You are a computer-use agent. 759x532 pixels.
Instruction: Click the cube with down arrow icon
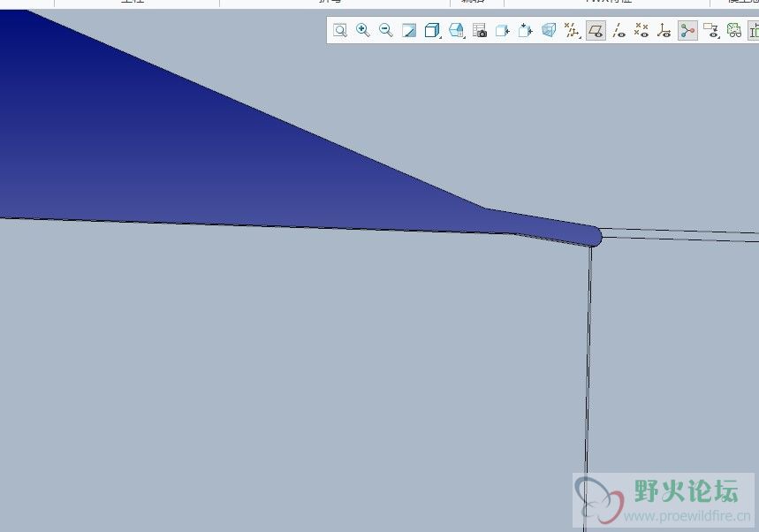(x=525, y=31)
